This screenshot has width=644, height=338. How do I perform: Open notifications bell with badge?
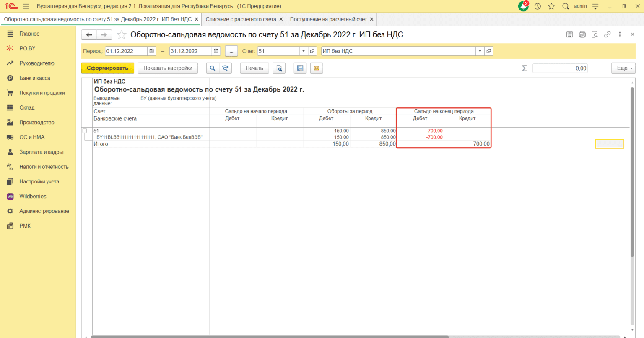[x=523, y=6]
